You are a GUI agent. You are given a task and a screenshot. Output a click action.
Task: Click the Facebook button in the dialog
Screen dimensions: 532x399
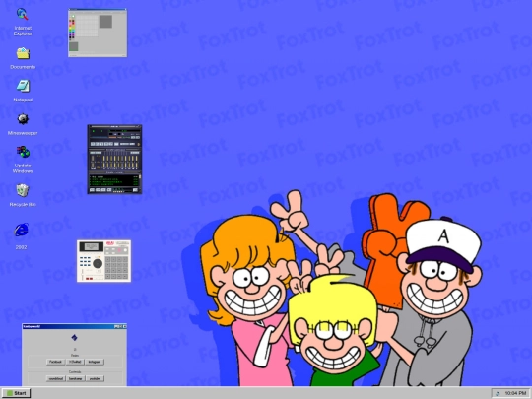click(x=55, y=362)
